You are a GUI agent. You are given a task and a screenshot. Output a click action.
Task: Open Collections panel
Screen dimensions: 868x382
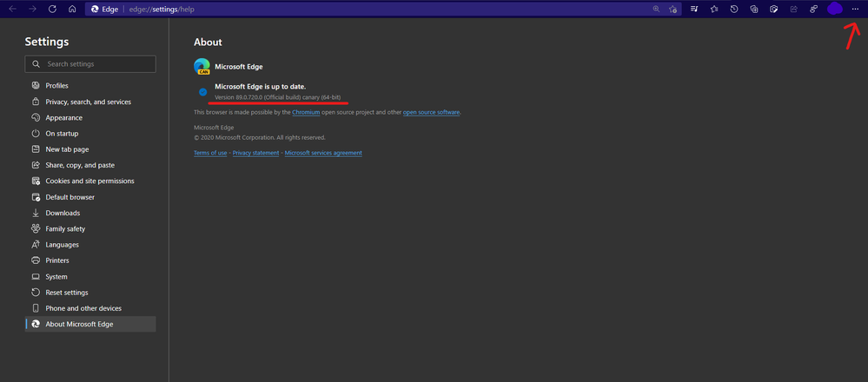pos(754,9)
